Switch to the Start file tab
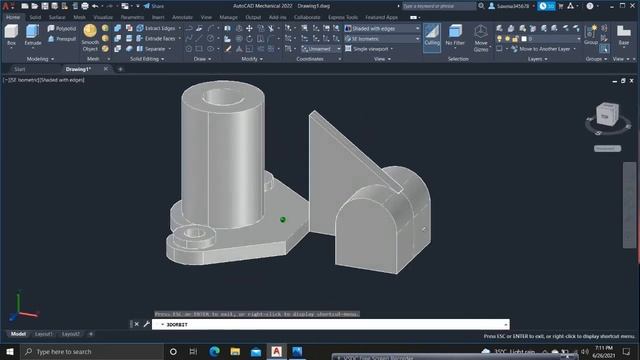The width and height of the screenshot is (640, 360). [x=20, y=69]
